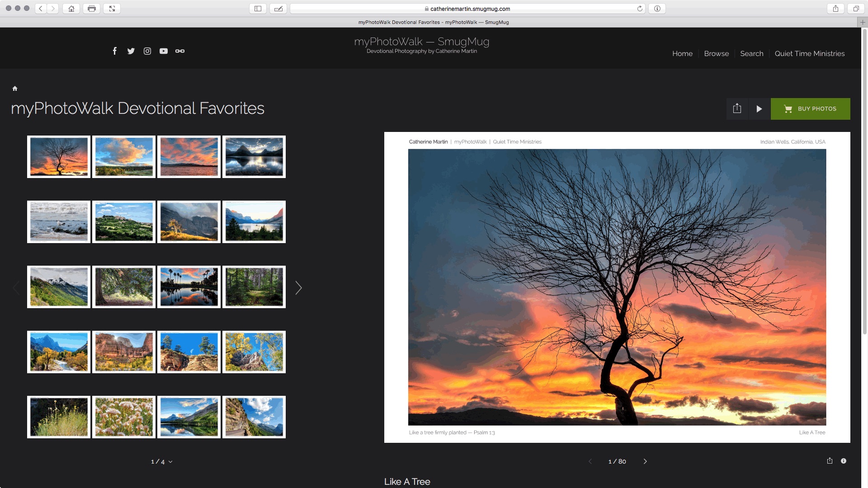Show all tabs button in Safari
868x488 pixels.
(856, 9)
